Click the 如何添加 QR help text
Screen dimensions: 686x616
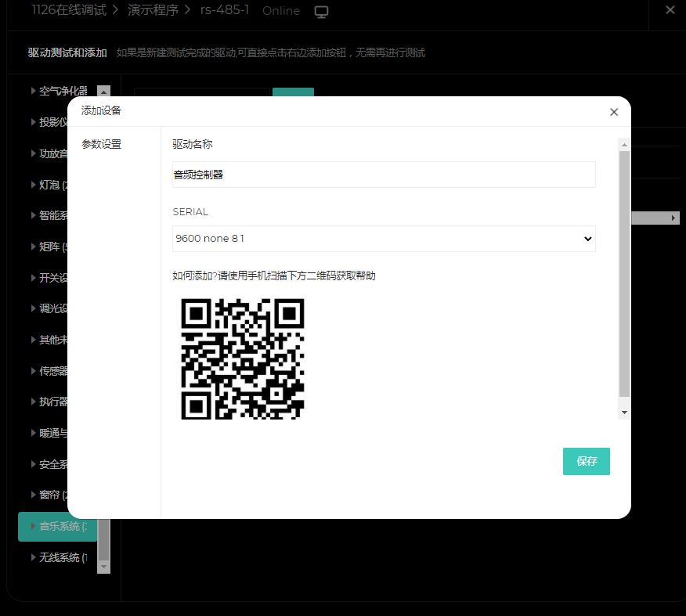(x=274, y=276)
